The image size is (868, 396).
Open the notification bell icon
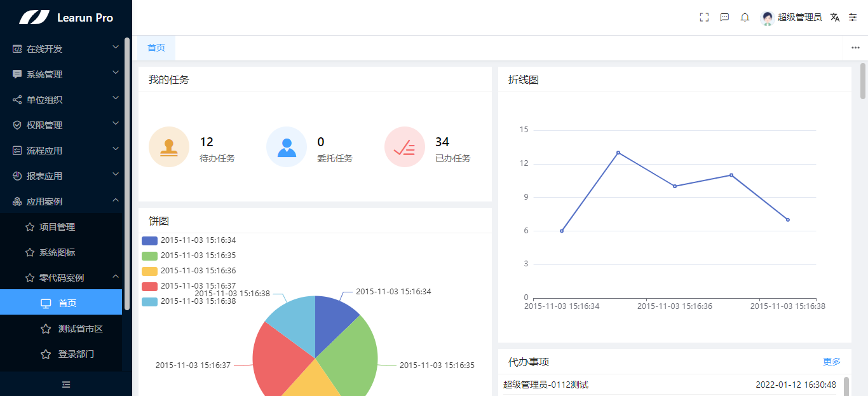click(744, 17)
